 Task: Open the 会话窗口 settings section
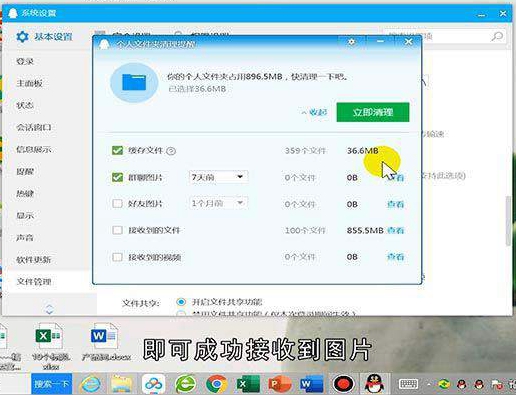[34, 127]
